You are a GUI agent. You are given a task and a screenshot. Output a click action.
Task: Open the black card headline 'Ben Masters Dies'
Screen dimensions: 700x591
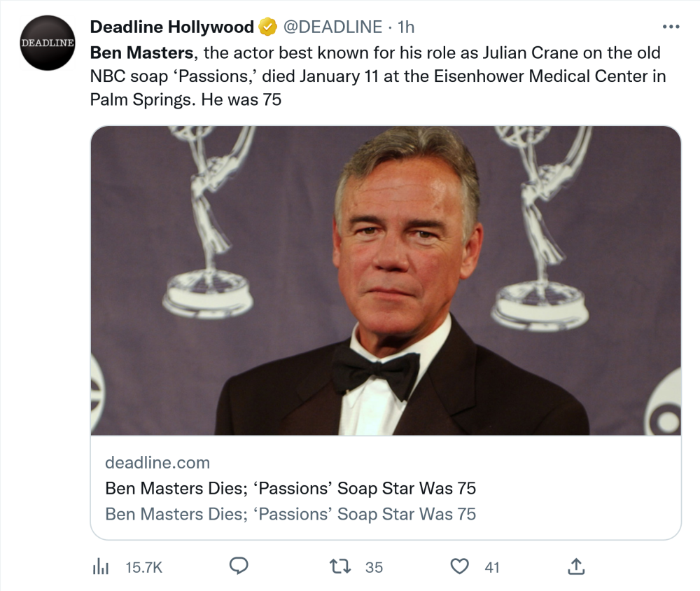[x=290, y=488]
